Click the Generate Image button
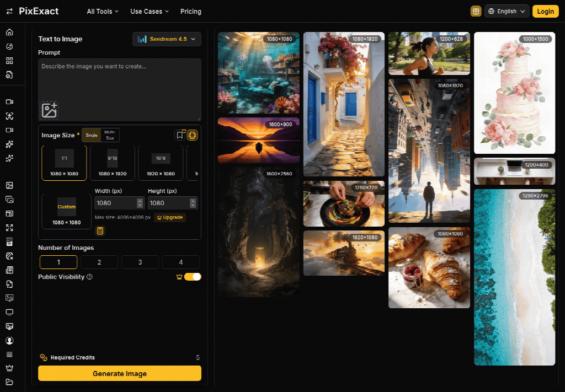 click(x=120, y=373)
